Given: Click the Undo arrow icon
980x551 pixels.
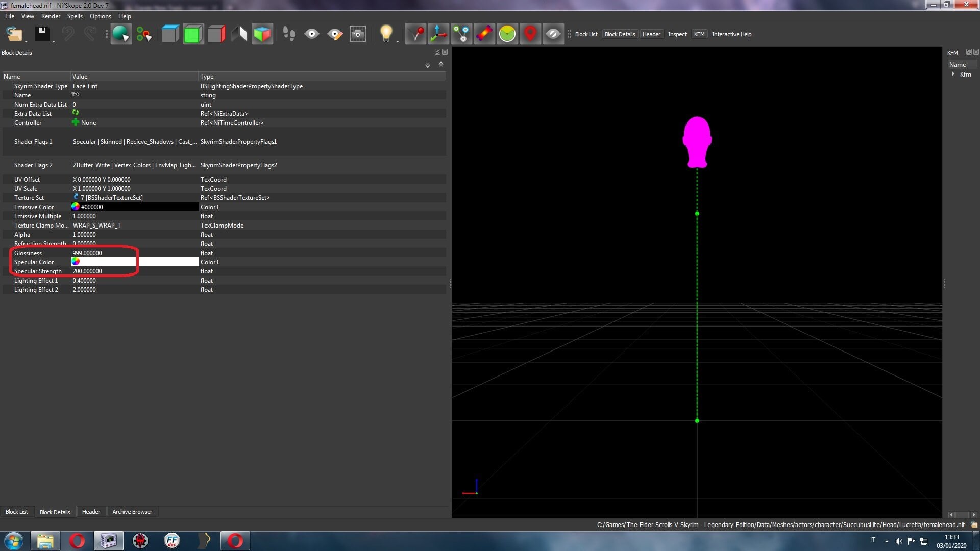Looking at the screenshot, I should [x=68, y=34].
